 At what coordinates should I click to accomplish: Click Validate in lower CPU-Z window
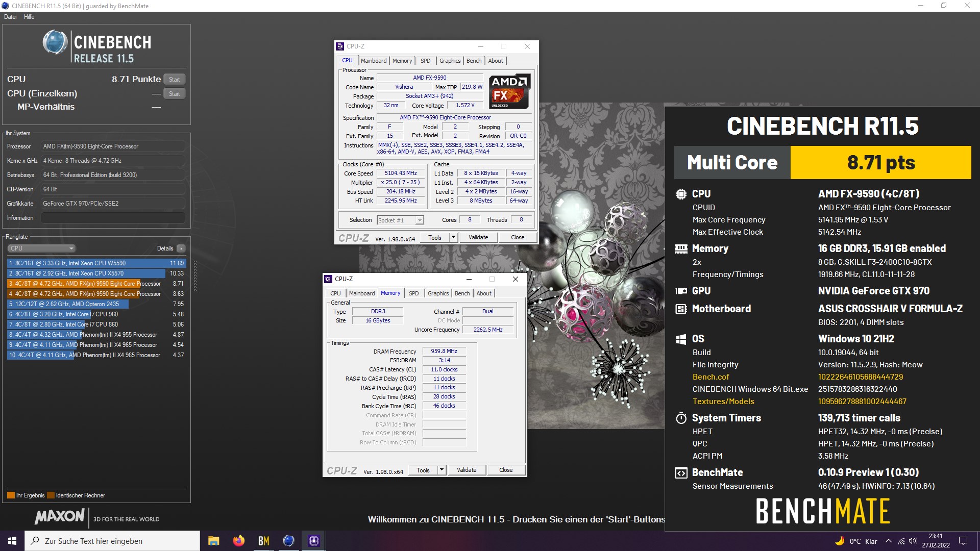[467, 470]
